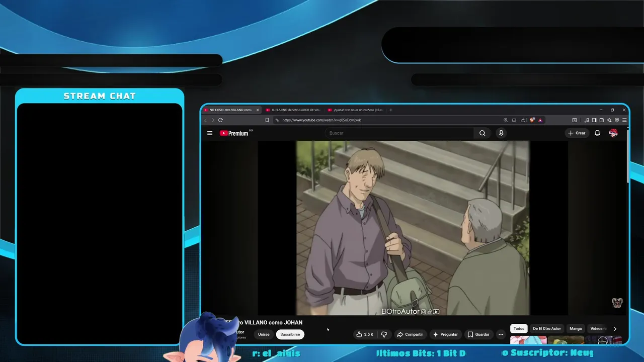Open site settings icon beside URL
The width and height of the screenshot is (644, 362).
tap(277, 120)
